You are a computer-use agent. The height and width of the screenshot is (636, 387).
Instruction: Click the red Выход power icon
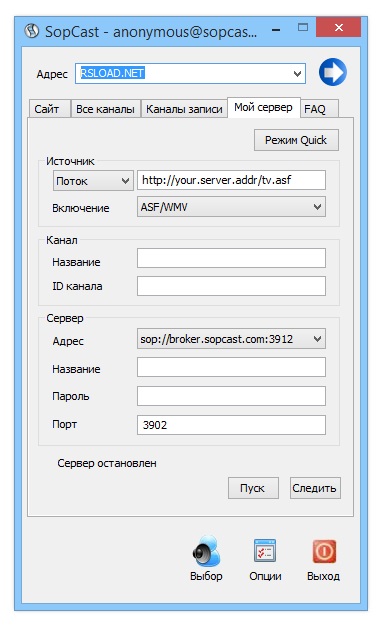[x=324, y=551]
